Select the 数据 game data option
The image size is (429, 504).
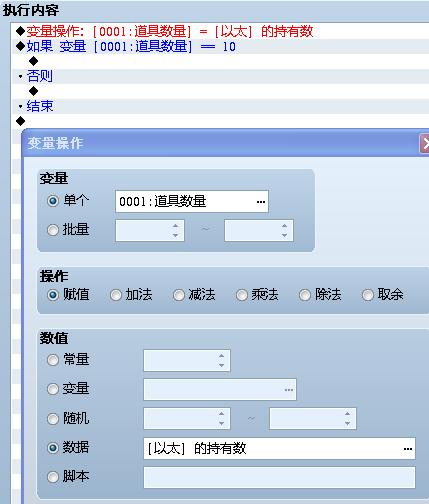(53, 448)
